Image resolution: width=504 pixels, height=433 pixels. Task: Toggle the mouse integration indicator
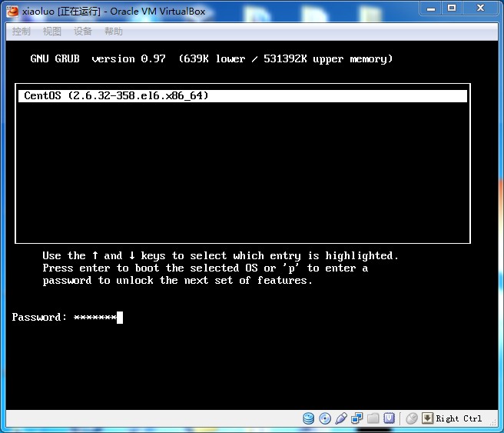pos(412,418)
